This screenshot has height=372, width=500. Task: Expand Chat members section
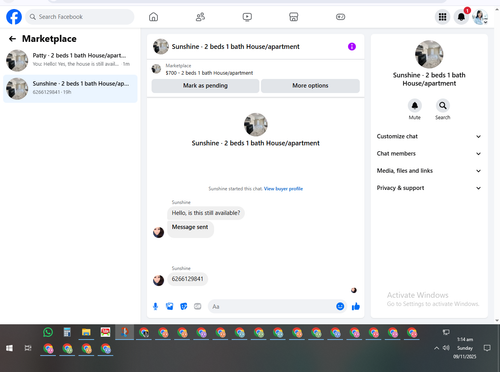[429, 154]
